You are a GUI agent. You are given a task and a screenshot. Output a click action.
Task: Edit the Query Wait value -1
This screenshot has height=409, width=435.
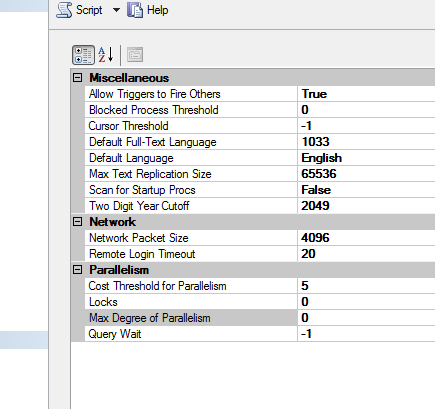click(366, 334)
